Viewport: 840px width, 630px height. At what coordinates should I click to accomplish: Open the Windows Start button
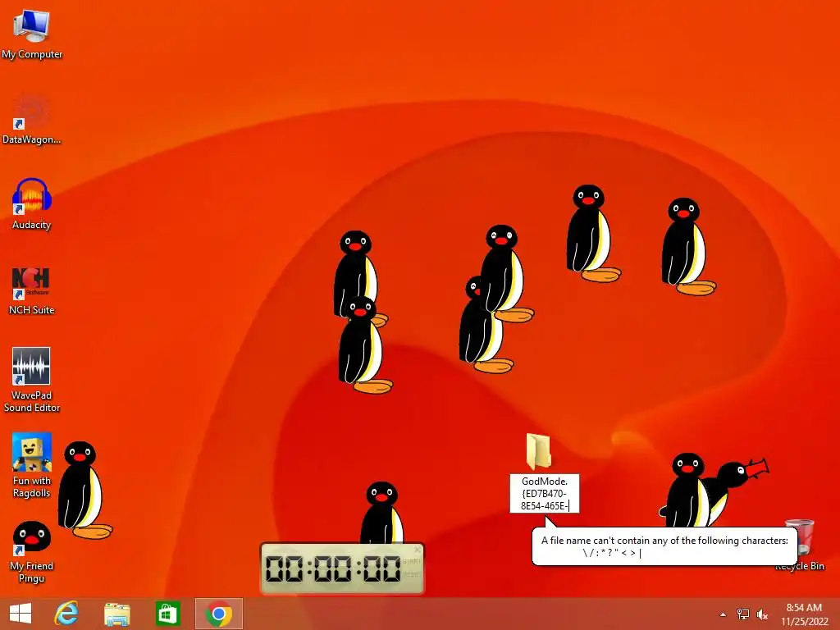(x=21, y=614)
